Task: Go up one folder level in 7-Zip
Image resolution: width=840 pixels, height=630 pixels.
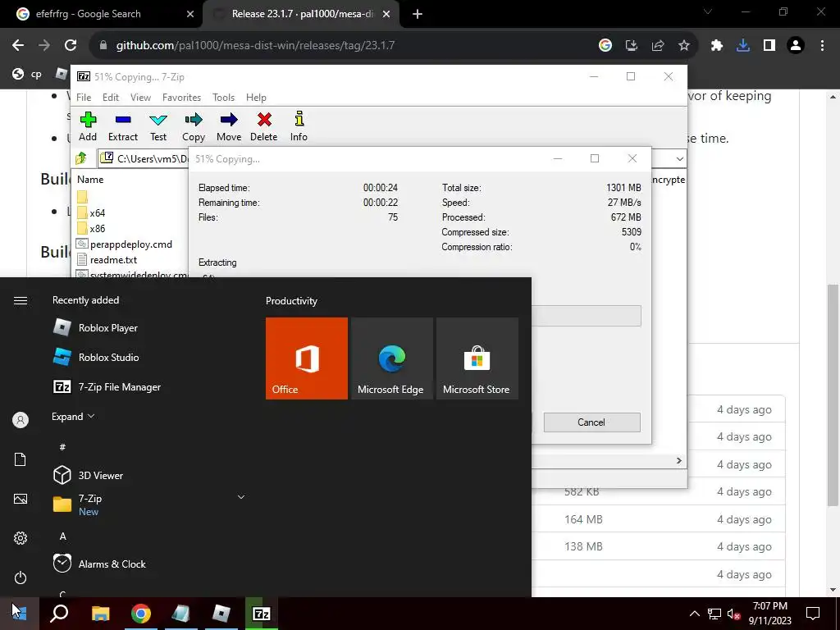Action: [x=81, y=158]
